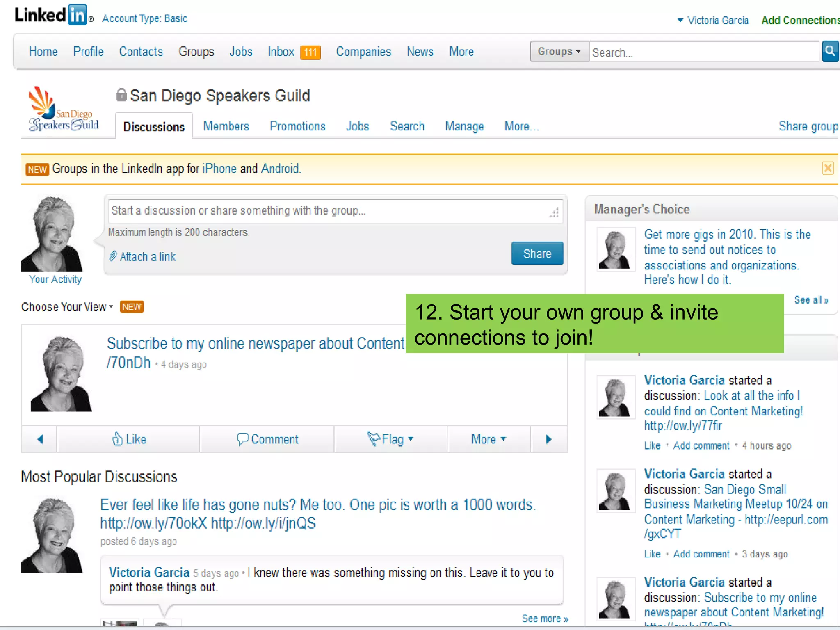Click the Attach a link text
Screen dimensions: 840x630
148,257
